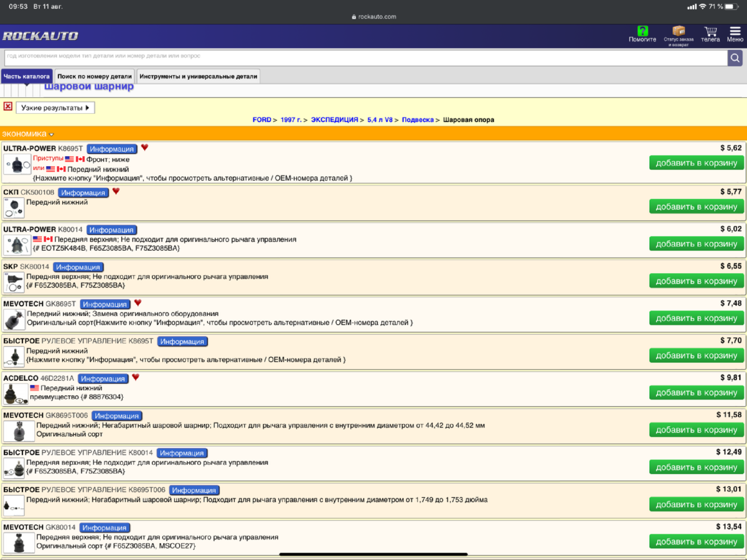Open CK500108 product thumbnail
Viewport: 747px width, 560px height.
click(x=14, y=208)
